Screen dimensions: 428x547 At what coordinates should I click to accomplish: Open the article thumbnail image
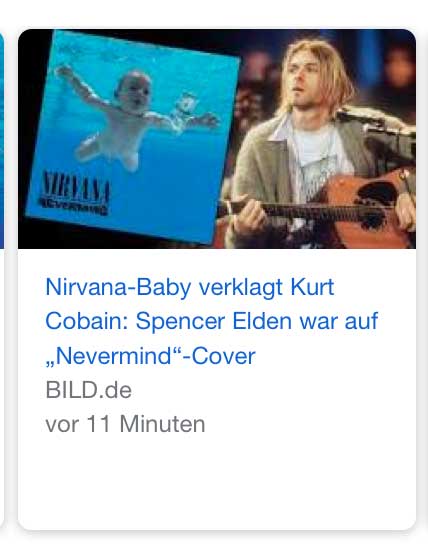(217, 139)
